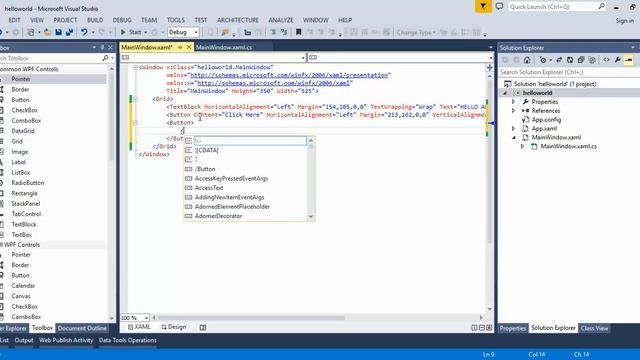The height and width of the screenshot is (360, 640).
Task: Open the ARCHITECTURE menu
Action: coord(238,20)
